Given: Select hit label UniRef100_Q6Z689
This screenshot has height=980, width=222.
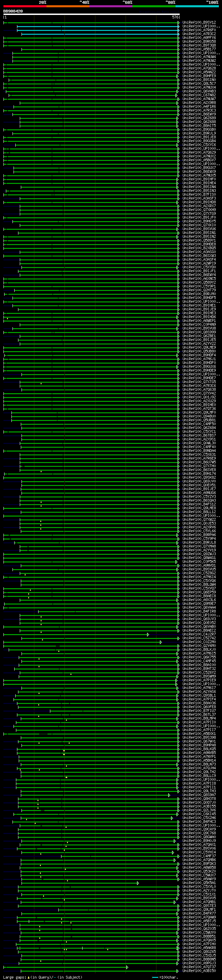Looking at the screenshot, I should click(199, 118).
